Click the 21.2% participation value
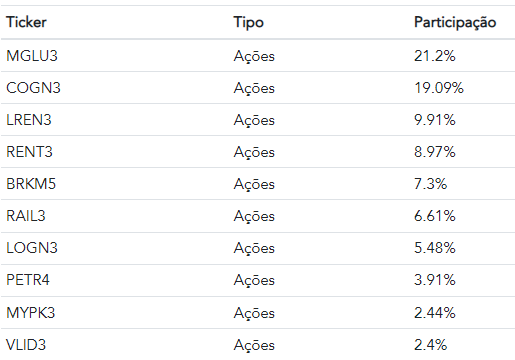 [x=435, y=56]
